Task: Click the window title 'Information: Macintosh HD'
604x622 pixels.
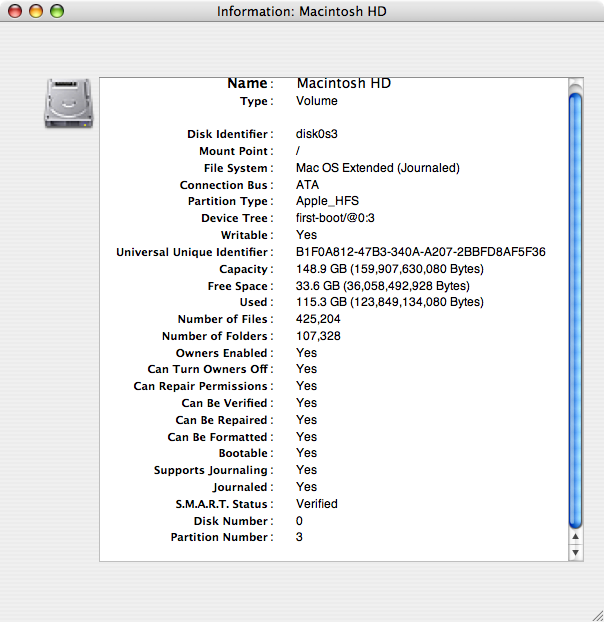Action: click(x=301, y=11)
